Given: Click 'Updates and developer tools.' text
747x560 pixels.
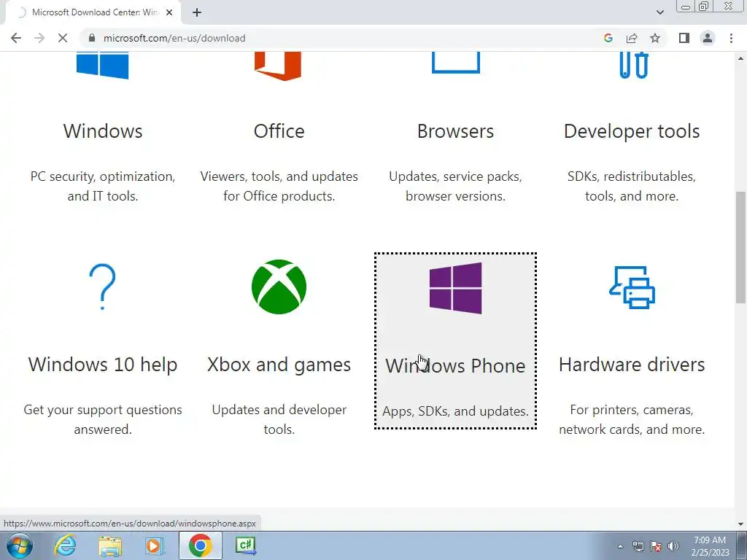Looking at the screenshot, I should point(279,419).
